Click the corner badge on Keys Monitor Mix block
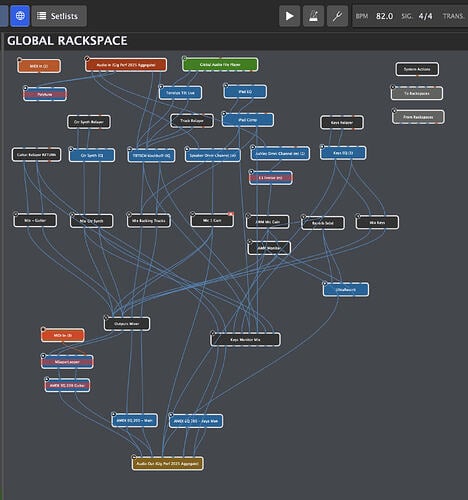468x500 pixels. (x=213, y=333)
